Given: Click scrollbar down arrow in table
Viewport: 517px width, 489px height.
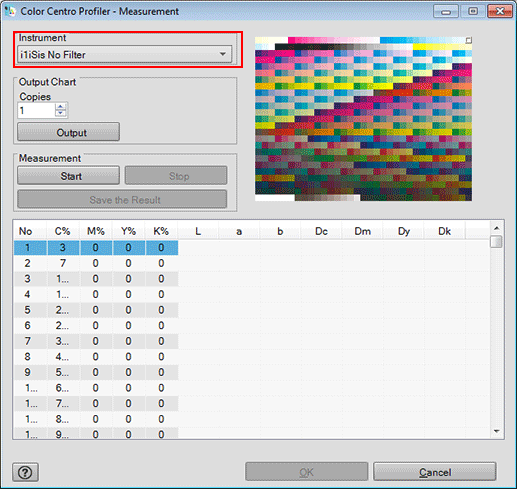Looking at the screenshot, I should [496, 431].
